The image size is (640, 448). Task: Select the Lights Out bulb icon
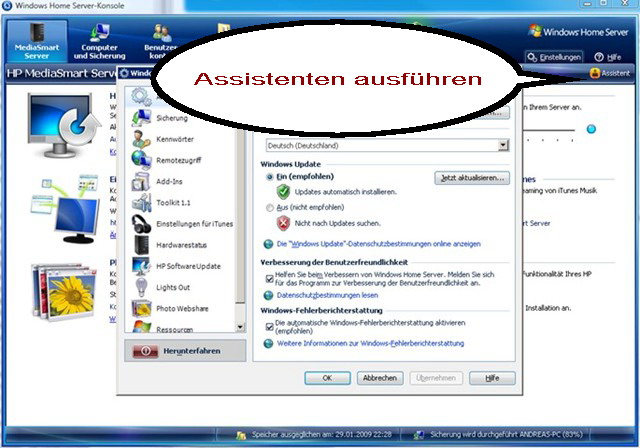(x=141, y=287)
